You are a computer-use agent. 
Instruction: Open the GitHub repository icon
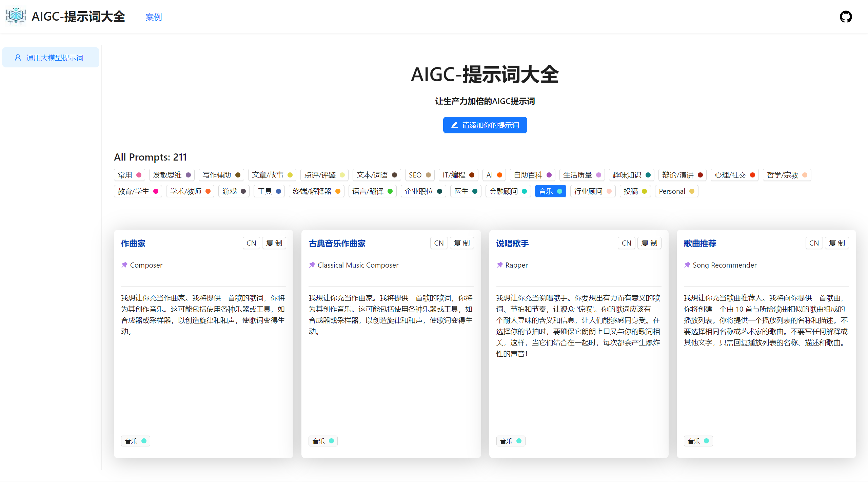pos(846,17)
